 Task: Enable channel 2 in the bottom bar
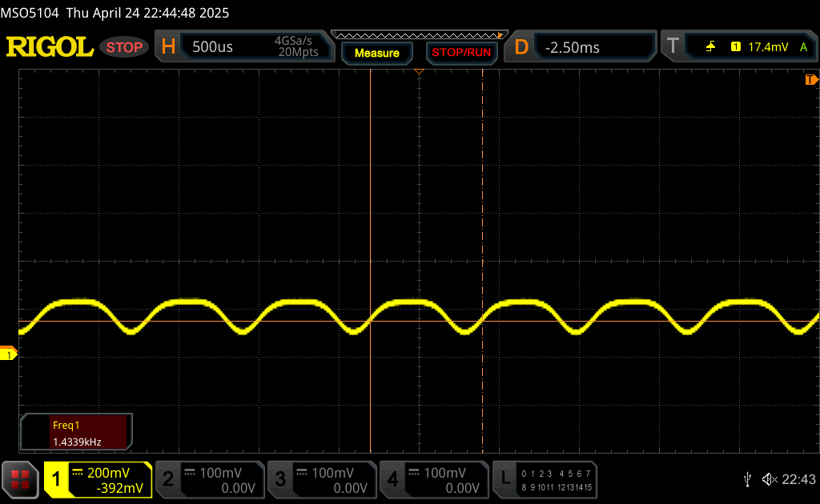pyautogui.click(x=209, y=479)
